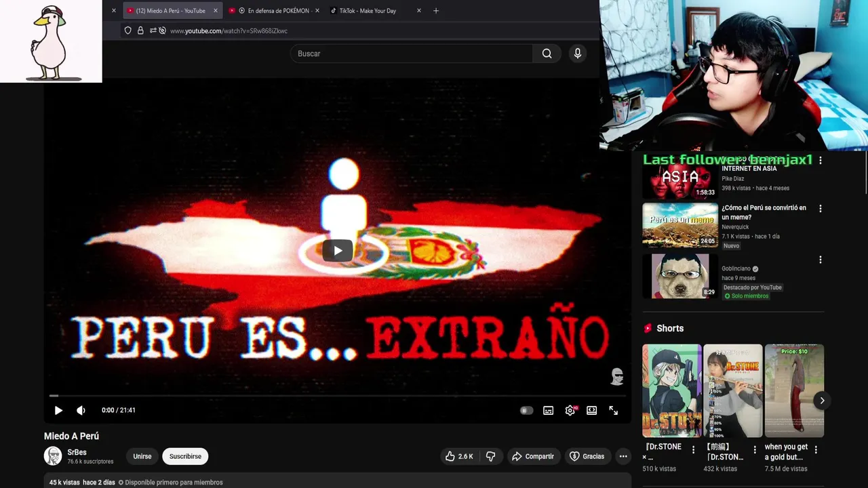Click the Solo miembros badge

coord(747,296)
